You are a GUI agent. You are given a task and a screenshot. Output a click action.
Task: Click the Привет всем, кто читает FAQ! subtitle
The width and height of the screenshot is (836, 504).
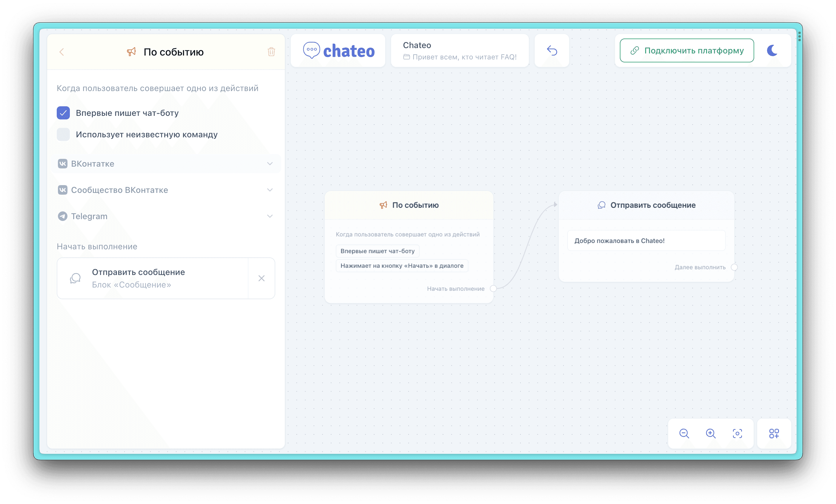(x=465, y=57)
